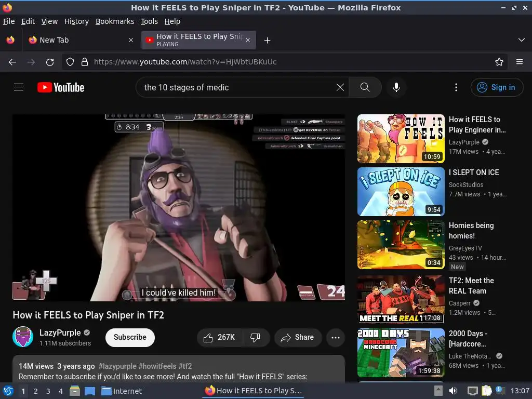532x399 pixels.
Task: Open volume control in system tray
Action: [x=453, y=391]
